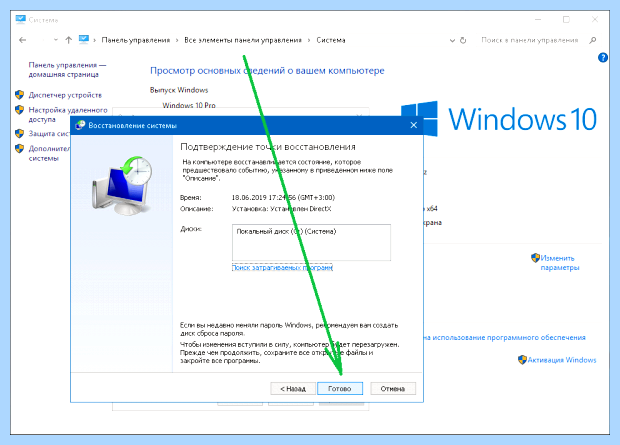This screenshot has width=620, height=445.
Task: Click shield icon beside Защита системы
Action: click(19, 134)
